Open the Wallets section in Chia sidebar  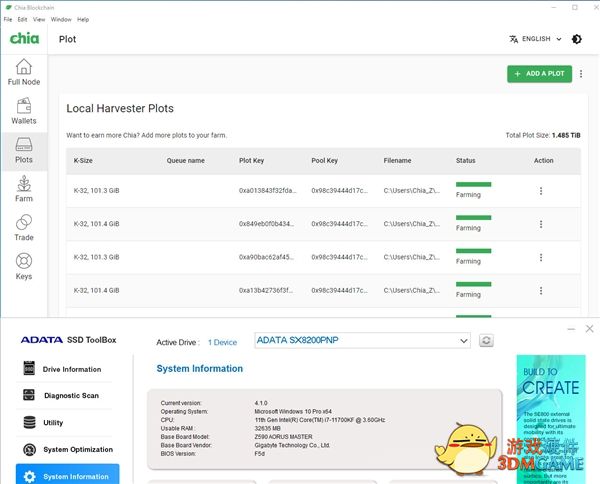click(24, 111)
